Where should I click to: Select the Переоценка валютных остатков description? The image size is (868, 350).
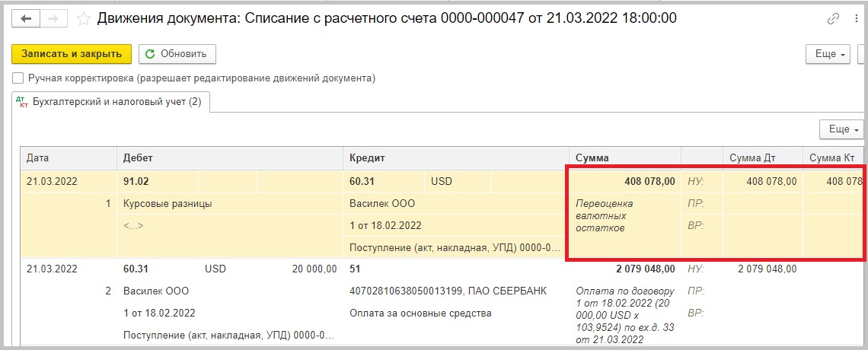605,215
